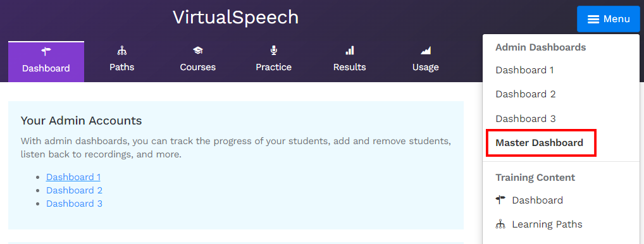
Task: Click the area chart icon above Usage
Action: pyautogui.click(x=426, y=51)
